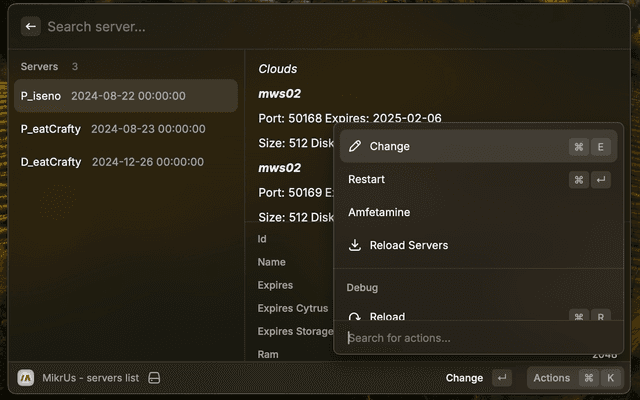Click the back arrow button
Image resolution: width=640 pixels, height=400 pixels.
click(x=31, y=27)
